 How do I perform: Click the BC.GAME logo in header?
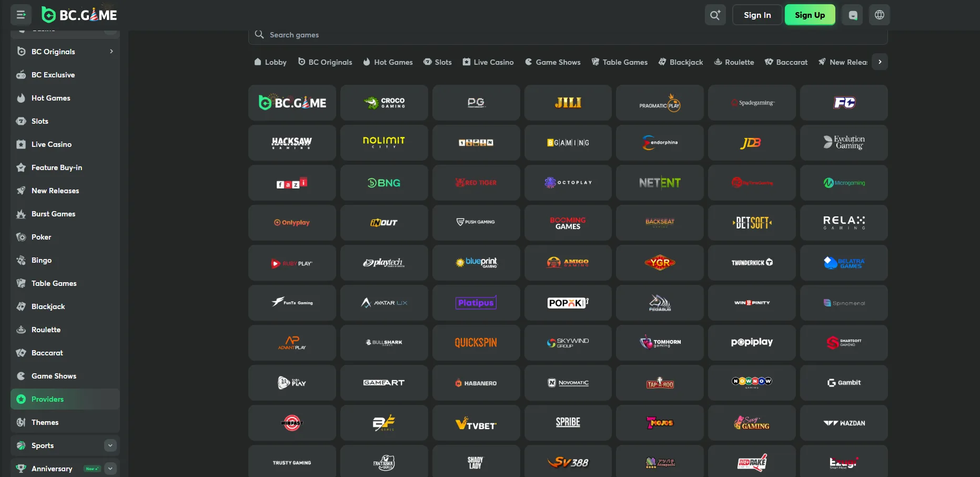[79, 15]
